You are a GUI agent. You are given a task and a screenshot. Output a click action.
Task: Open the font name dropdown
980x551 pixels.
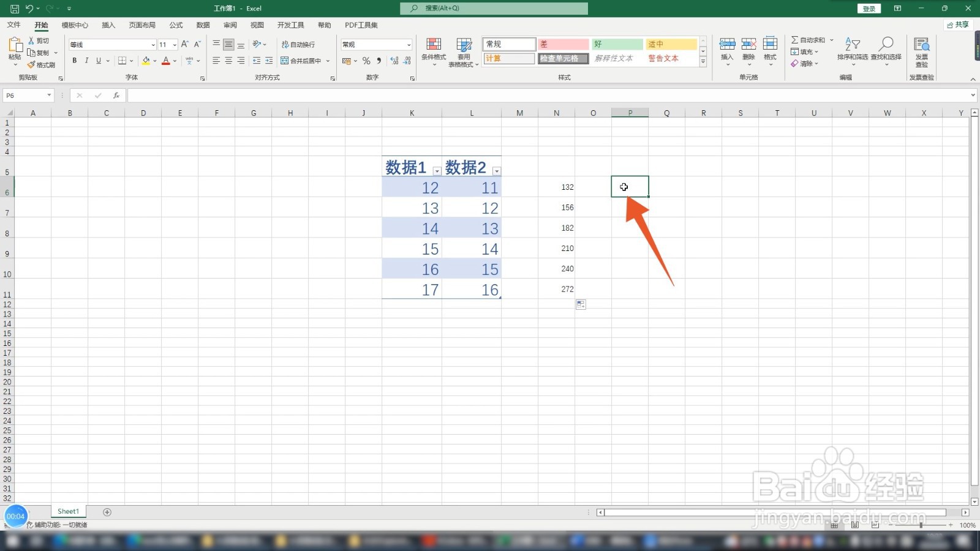tap(153, 45)
